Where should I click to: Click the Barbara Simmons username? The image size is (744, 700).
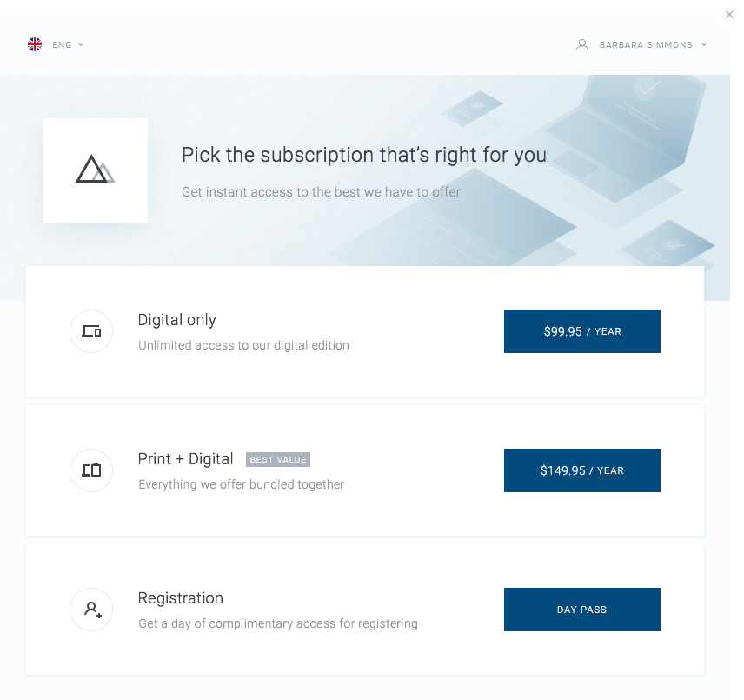point(646,45)
